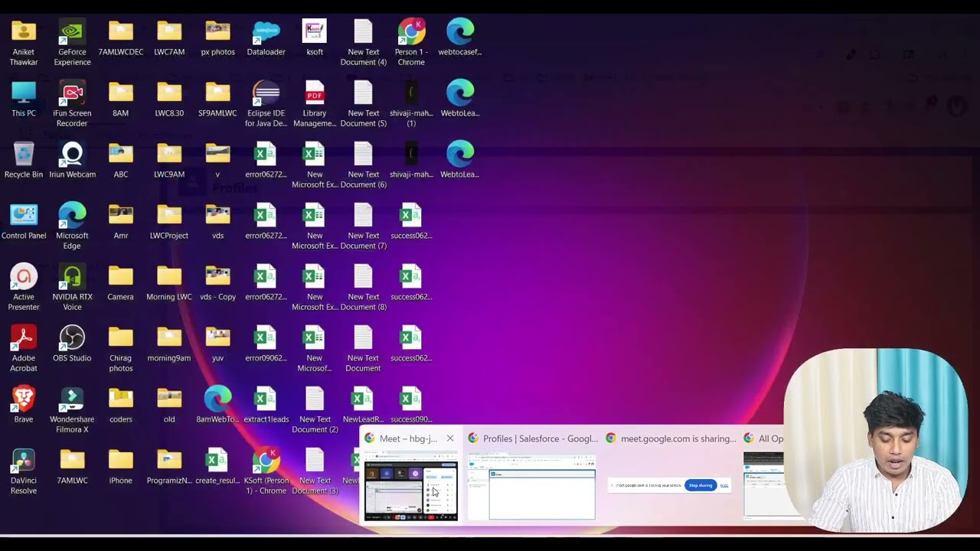
Task: Select the px photos folder
Action: pyautogui.click(x=217, y=38)
